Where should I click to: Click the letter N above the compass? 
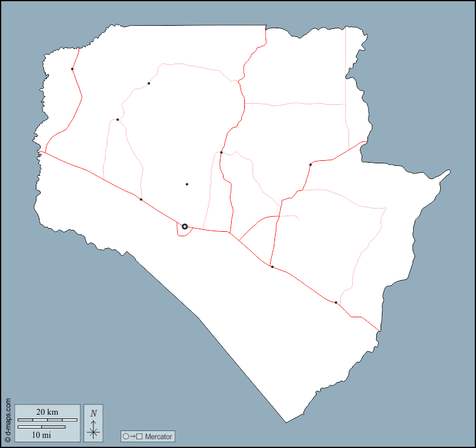pyautogui.click(x=94, y=413)
